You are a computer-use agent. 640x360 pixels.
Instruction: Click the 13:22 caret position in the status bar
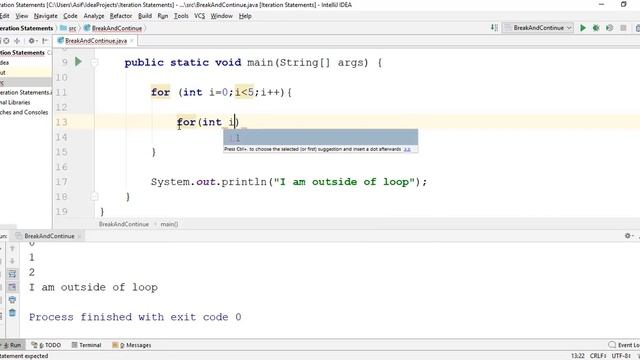click(578, 356)
